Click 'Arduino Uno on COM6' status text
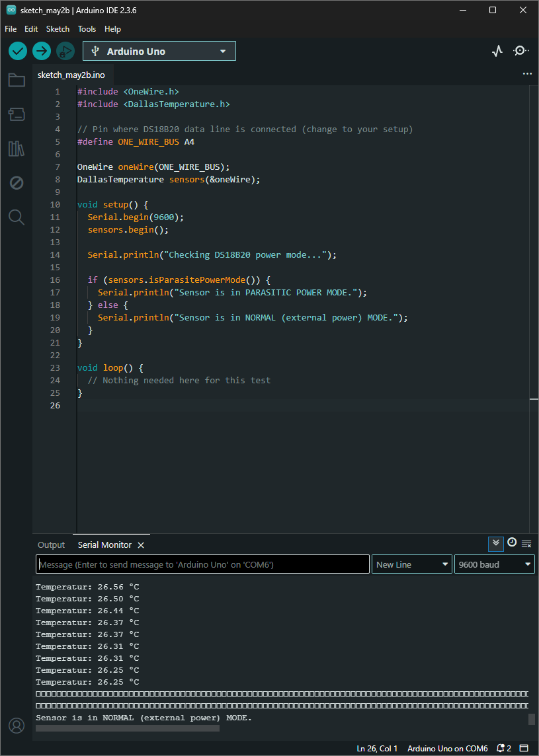The height and width of the screenshot is (756, 539). (447, 748)
